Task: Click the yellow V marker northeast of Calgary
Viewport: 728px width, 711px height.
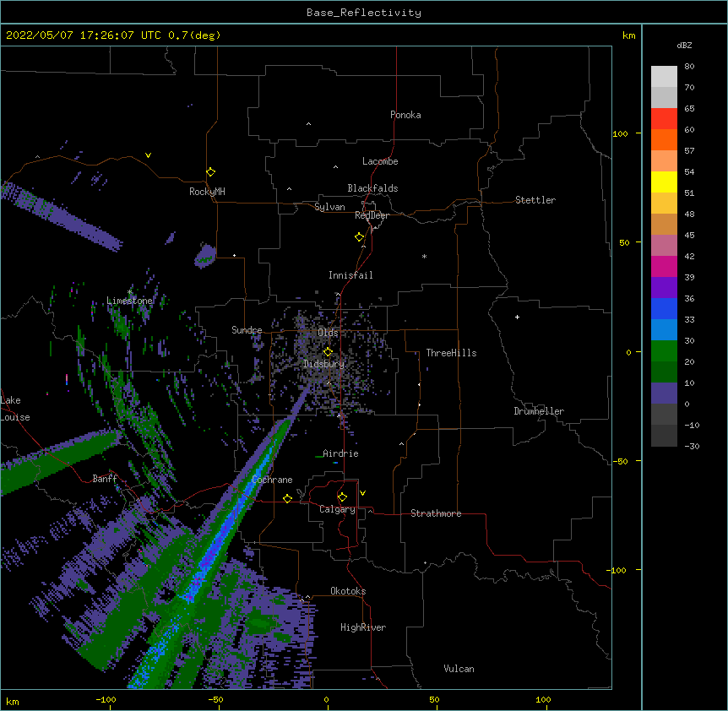Action: pyautogui.click(x=362, y=493)
